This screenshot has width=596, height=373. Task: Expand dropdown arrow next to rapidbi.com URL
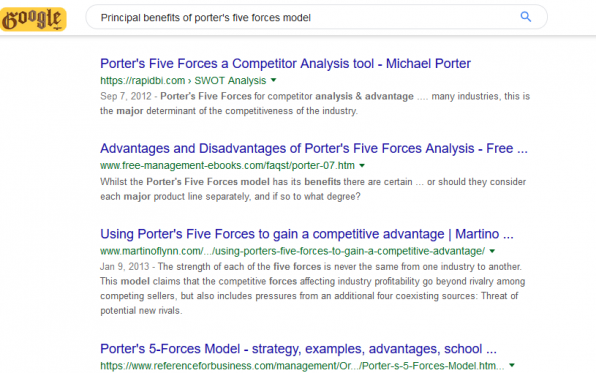click(x=273, y=80)
